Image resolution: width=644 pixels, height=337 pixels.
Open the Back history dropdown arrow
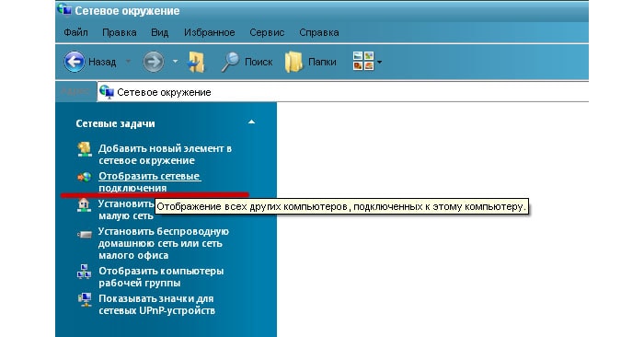[x=128, y=62]
